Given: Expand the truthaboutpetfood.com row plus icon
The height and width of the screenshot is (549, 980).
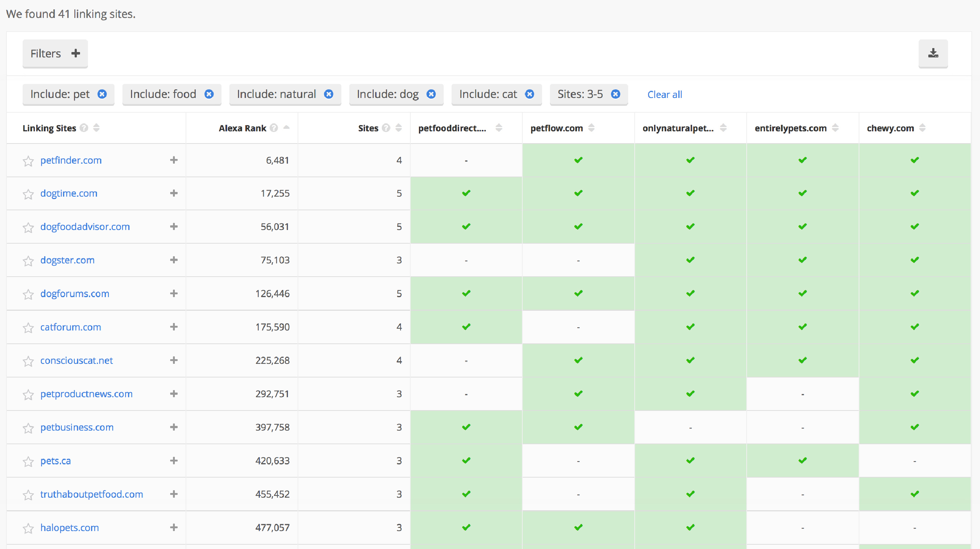Looking at the screenshot, I should 174,494.
